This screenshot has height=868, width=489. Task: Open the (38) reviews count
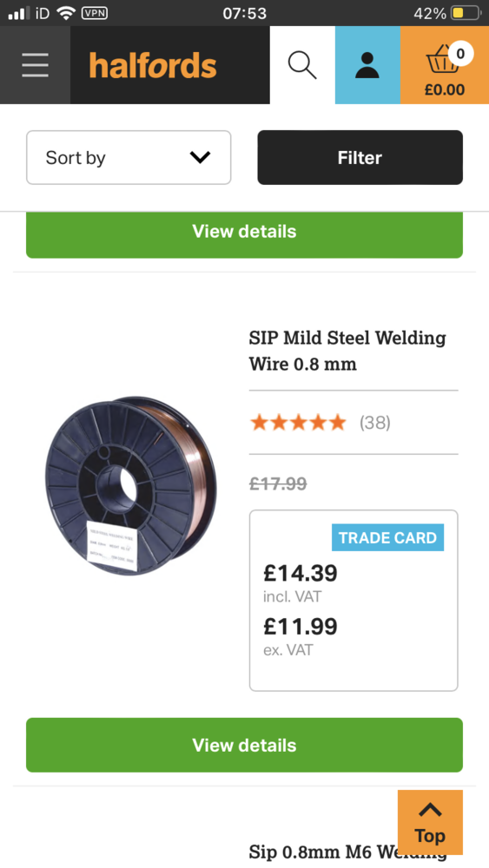(x=375, y=424)
